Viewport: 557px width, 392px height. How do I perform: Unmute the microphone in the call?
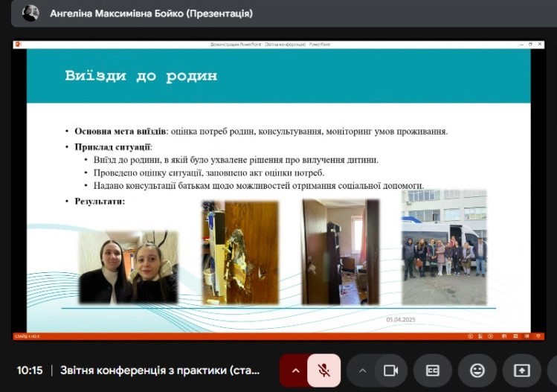tap(323, 370)
